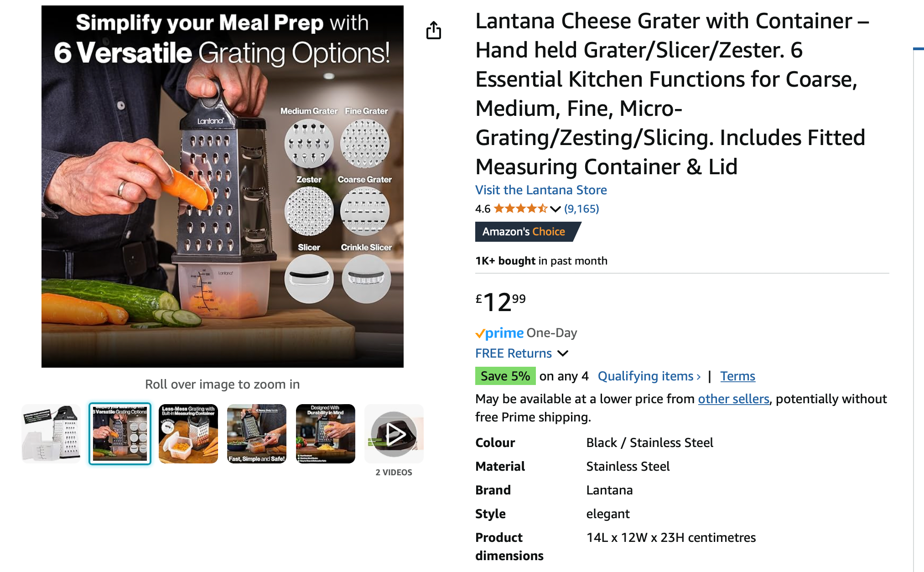The height and width of the screenshot is (572, 924).
Task: Click the star rating icons
Action: click(520, 209)
